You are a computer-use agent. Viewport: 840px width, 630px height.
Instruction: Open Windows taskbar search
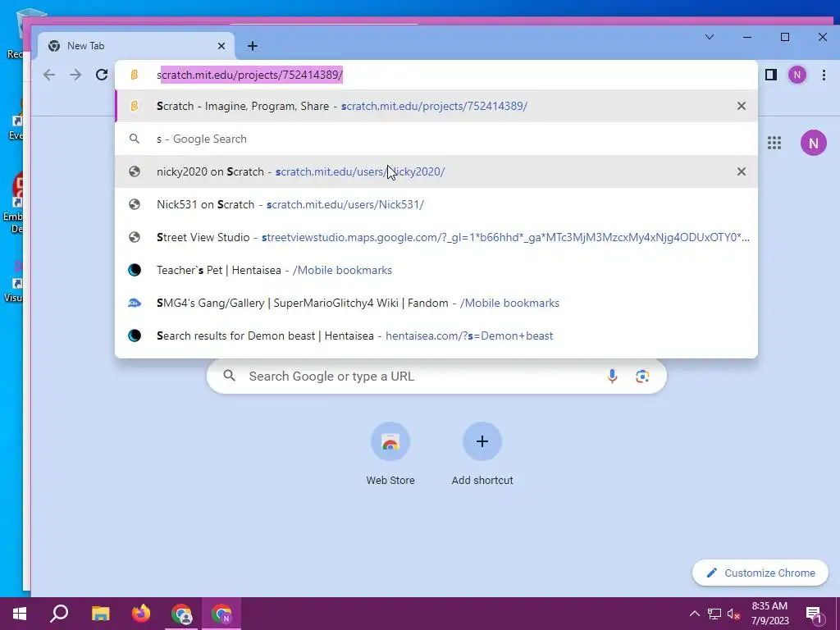click(59, 614)
